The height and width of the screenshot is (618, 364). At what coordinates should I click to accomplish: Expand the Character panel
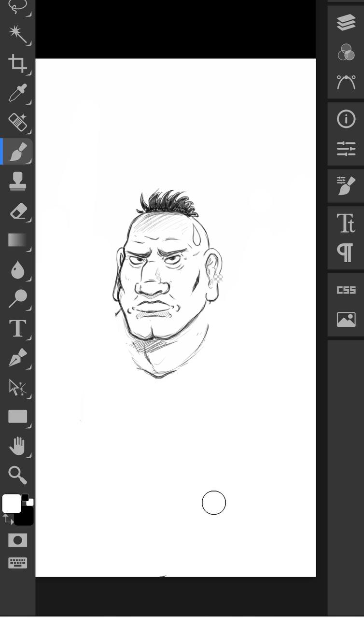click(346, 223)
